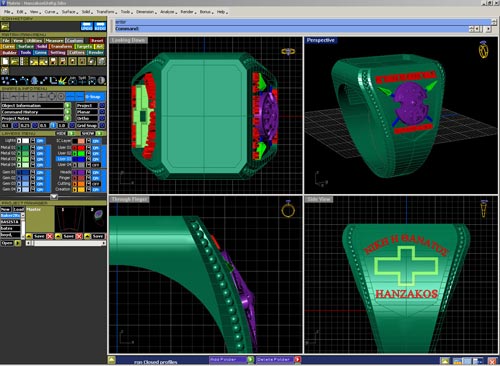Click the red X next to Master Save
The height and width of the screenshot is (366, 500).
click(x=50, y=236)
